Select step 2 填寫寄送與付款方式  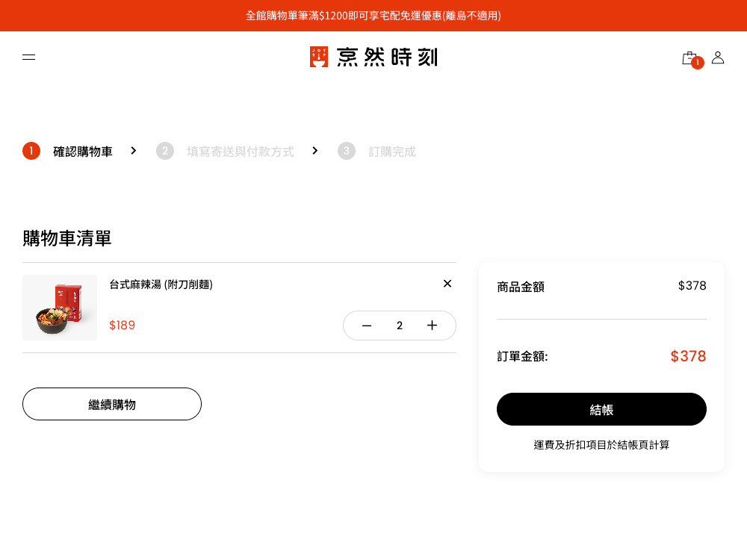click(x=225, y=151)
